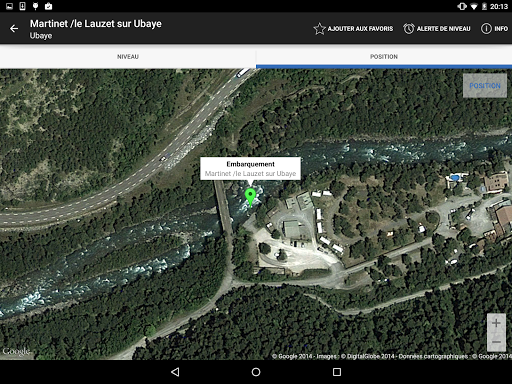Open the Alerte de niveau clock icon
Viewport: 512px width, 384px height.
[409, 29]
